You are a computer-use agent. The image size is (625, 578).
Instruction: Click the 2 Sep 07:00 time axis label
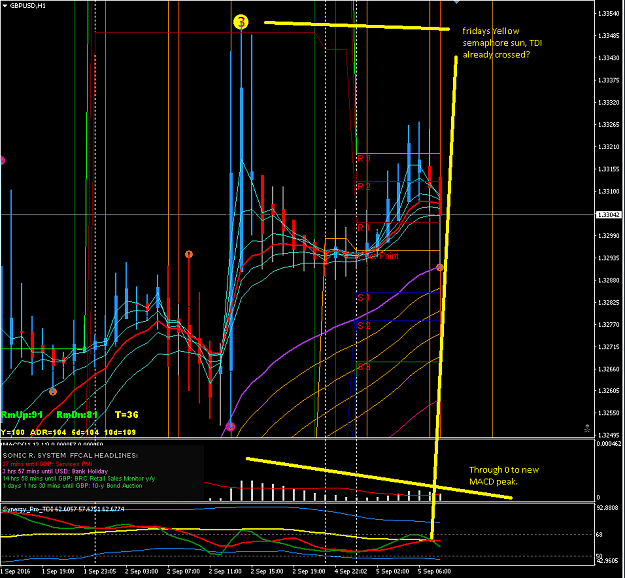183,572
